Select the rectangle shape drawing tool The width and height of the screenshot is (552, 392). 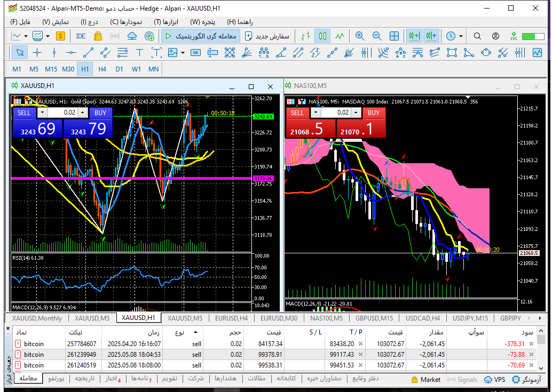pos(452,53)
